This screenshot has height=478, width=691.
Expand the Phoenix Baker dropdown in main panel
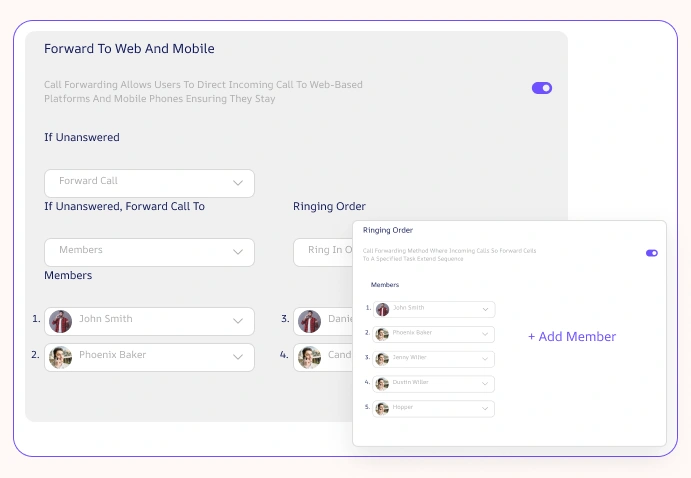tap(149, 357)
